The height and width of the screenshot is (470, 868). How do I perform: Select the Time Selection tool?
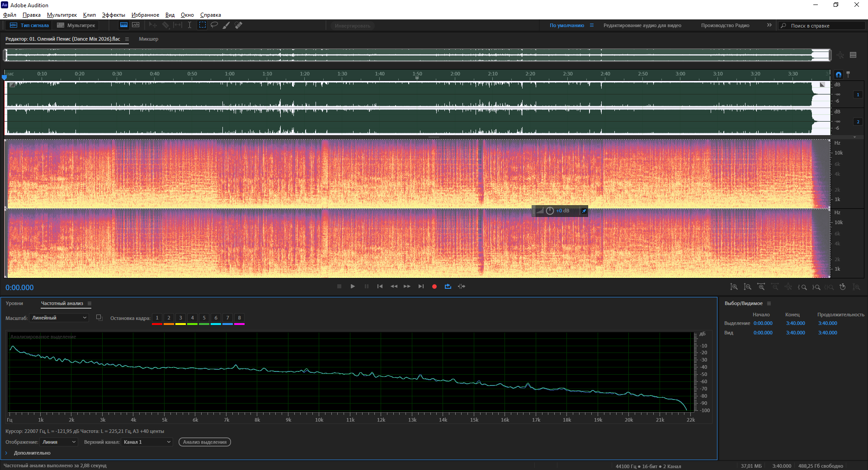pos(189,25)
